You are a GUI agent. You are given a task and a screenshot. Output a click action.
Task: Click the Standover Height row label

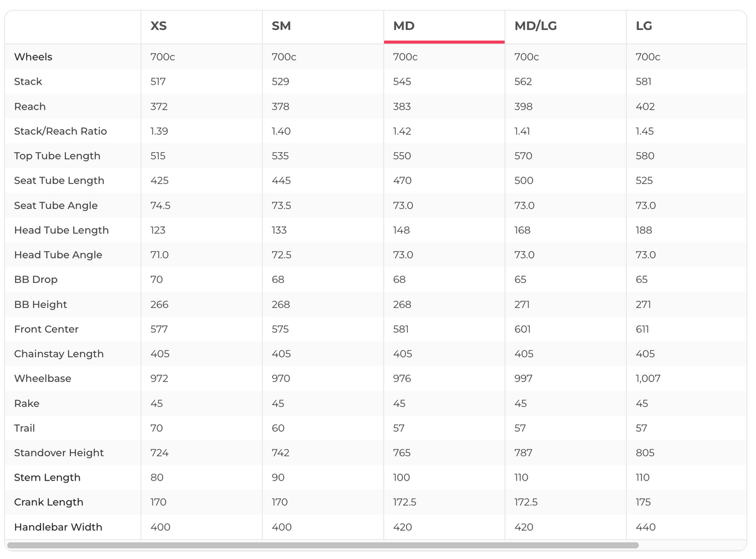click(x=59, y=452)
